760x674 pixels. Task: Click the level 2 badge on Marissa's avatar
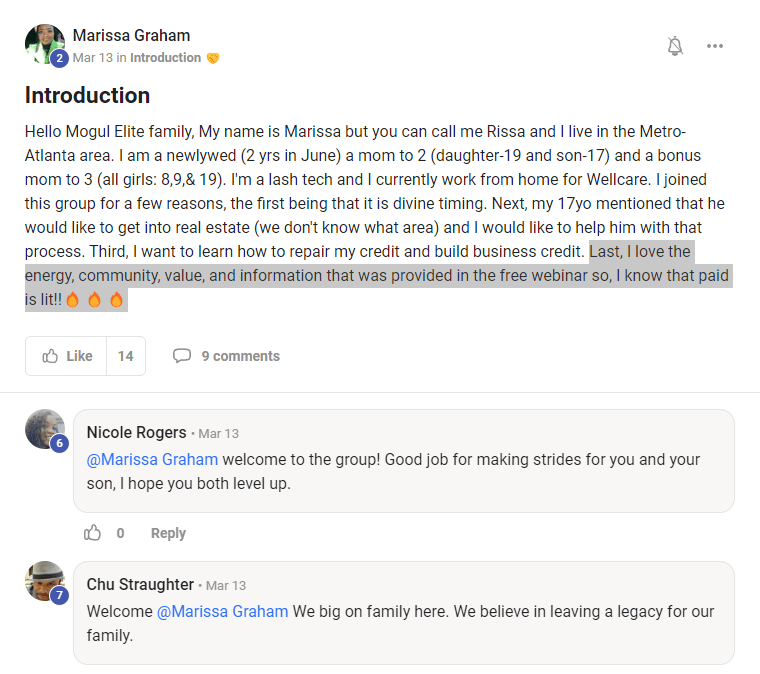pos(59,59)
